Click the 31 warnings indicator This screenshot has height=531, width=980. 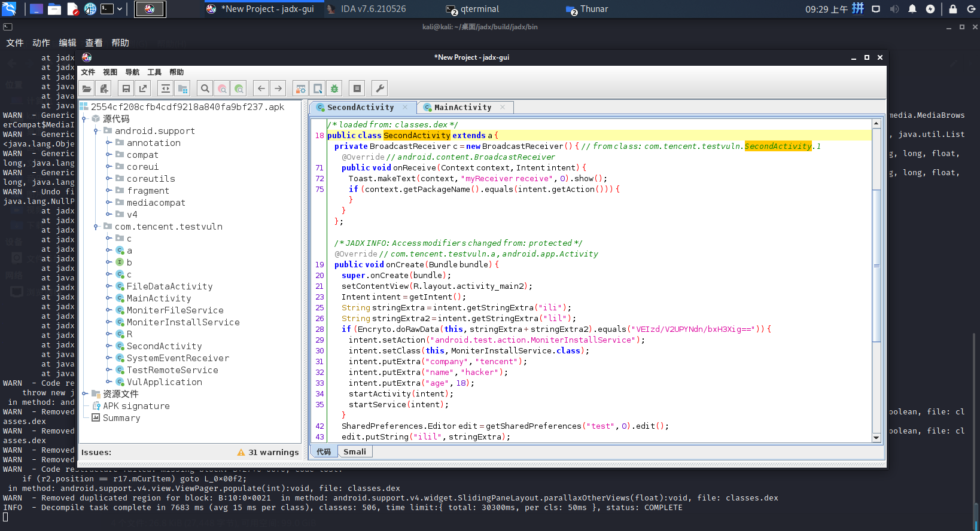(268, 453)
